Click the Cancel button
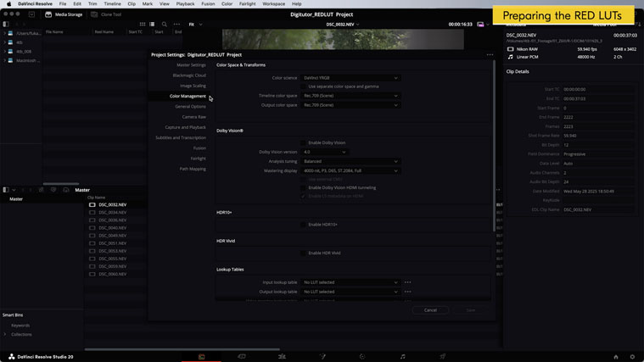Viewport: 644px width, 362px height. (430, 310)
